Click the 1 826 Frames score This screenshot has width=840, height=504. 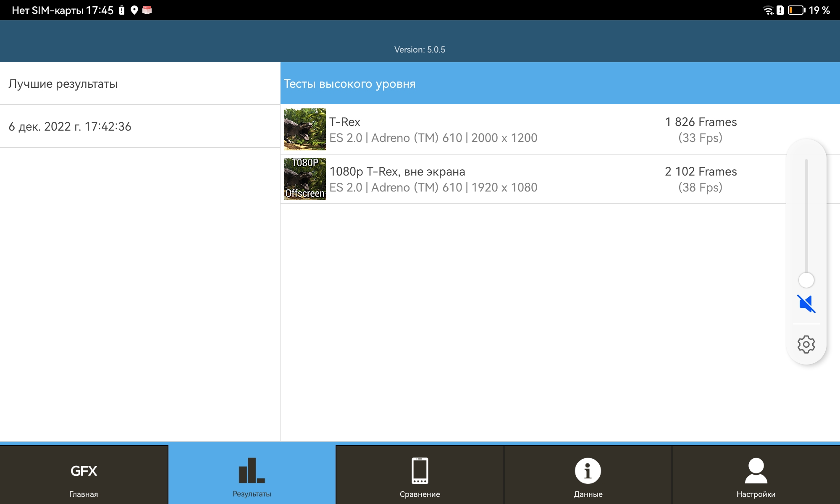701,122
